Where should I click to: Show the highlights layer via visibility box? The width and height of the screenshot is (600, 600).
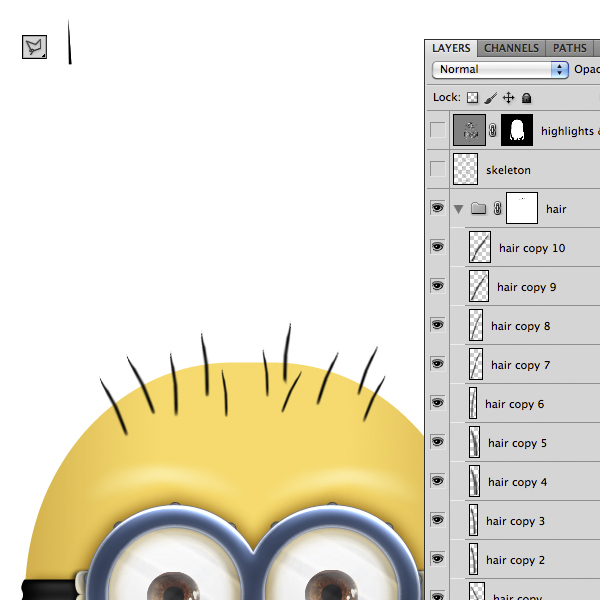[x=437, y=131]
